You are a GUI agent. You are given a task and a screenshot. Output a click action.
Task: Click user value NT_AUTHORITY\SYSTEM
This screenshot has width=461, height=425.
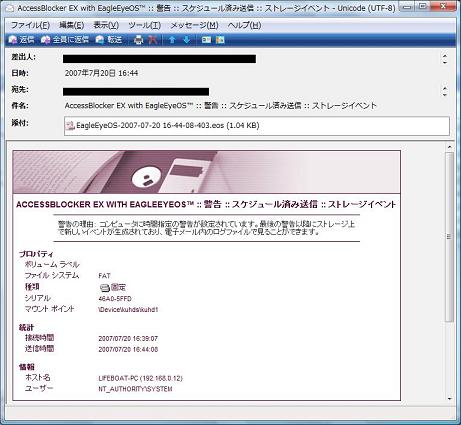click(x=135, y=389)
